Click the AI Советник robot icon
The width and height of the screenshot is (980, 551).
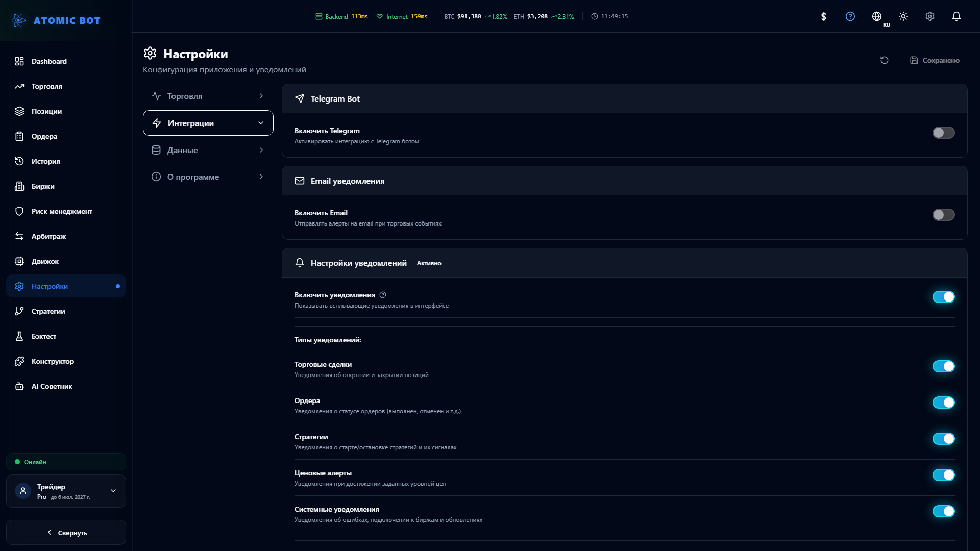19,386
